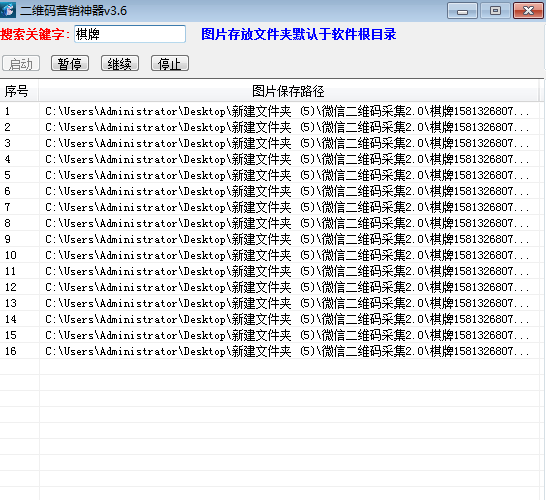Minimize the 二维码营销神器 window
The height and width of the screenshot is (500, 546).
pos(462,10)
